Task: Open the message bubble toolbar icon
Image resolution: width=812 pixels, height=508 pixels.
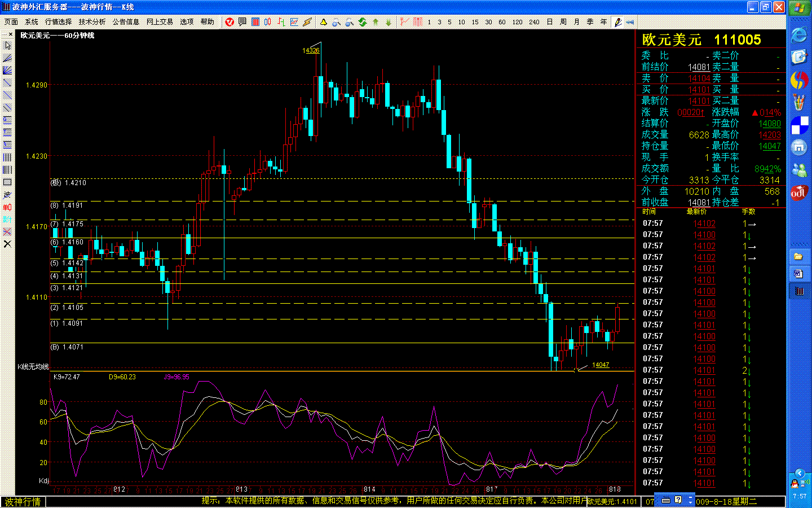Action: click(x=242, y=22)
